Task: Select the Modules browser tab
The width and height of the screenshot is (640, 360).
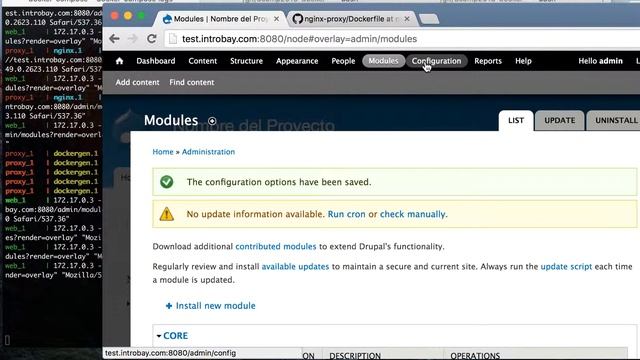Action: [221, 19]
